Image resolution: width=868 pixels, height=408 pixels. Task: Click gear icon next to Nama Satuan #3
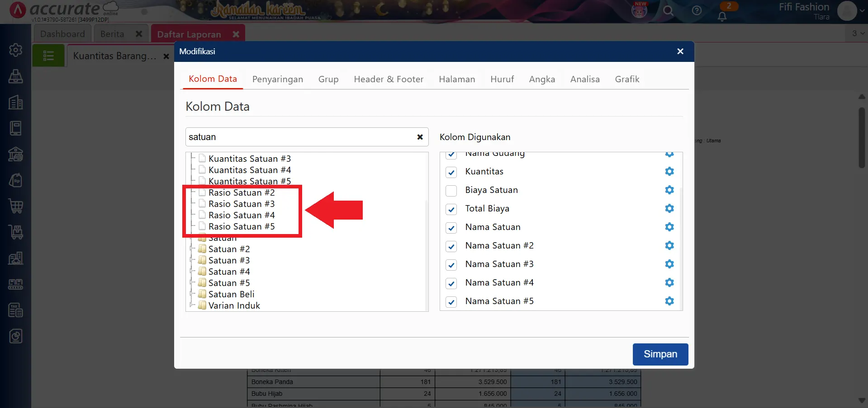[x=669, y=264]
